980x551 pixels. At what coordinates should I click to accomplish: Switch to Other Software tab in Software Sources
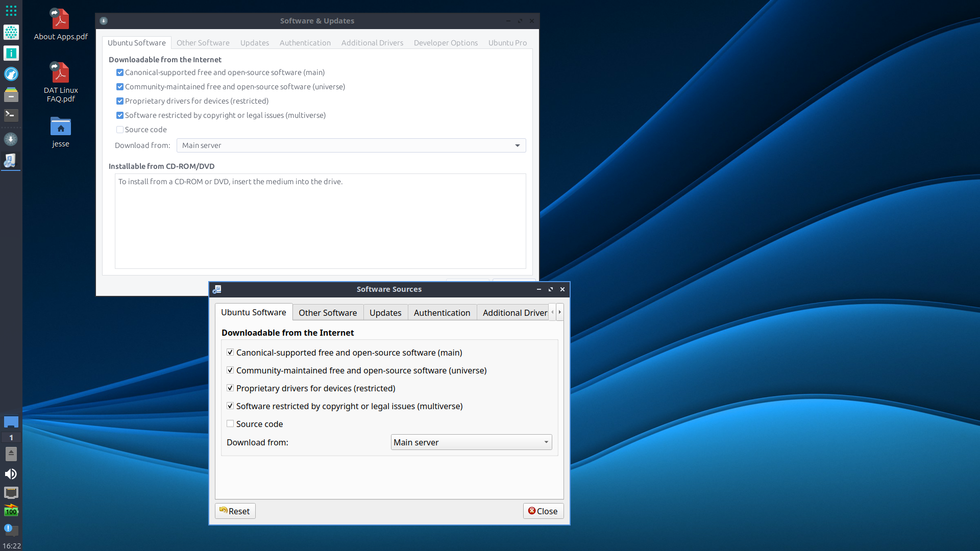point(328,313)
